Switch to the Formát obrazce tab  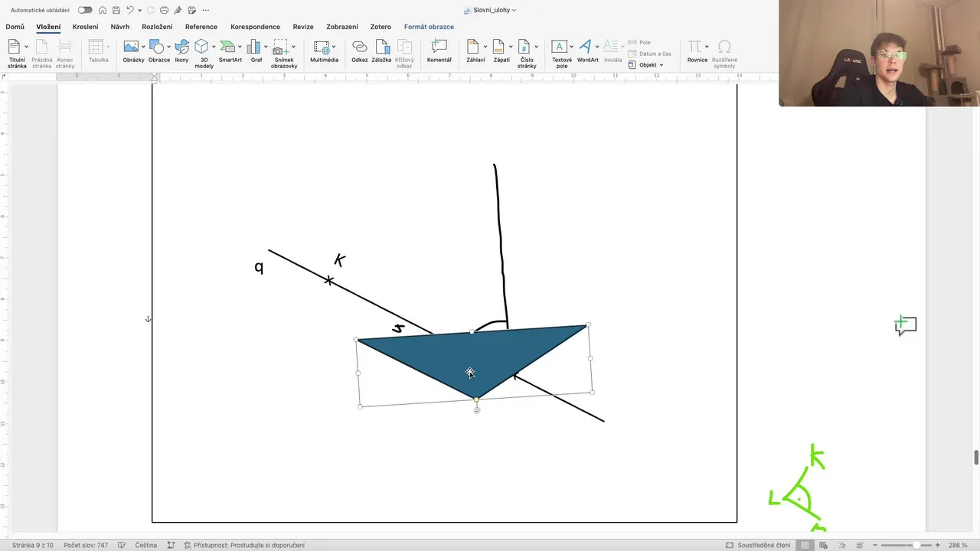pos(429,27)
